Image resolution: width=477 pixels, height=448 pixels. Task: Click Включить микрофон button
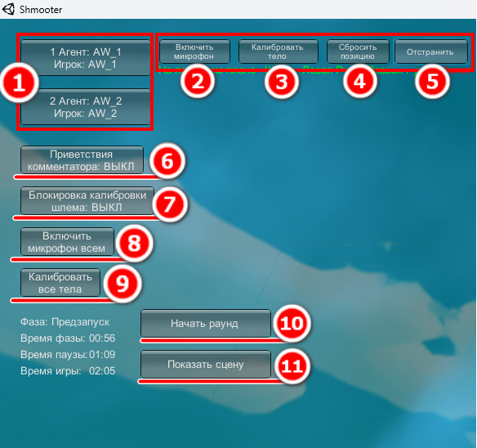194,52
